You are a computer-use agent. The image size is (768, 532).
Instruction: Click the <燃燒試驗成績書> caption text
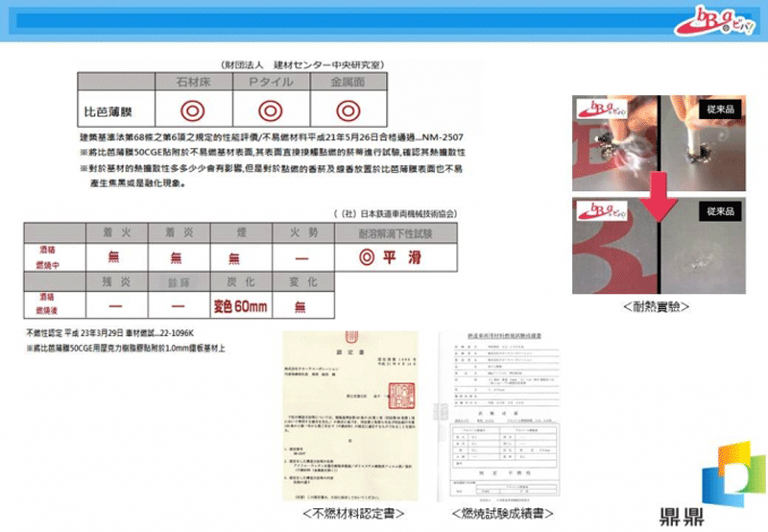492,514
